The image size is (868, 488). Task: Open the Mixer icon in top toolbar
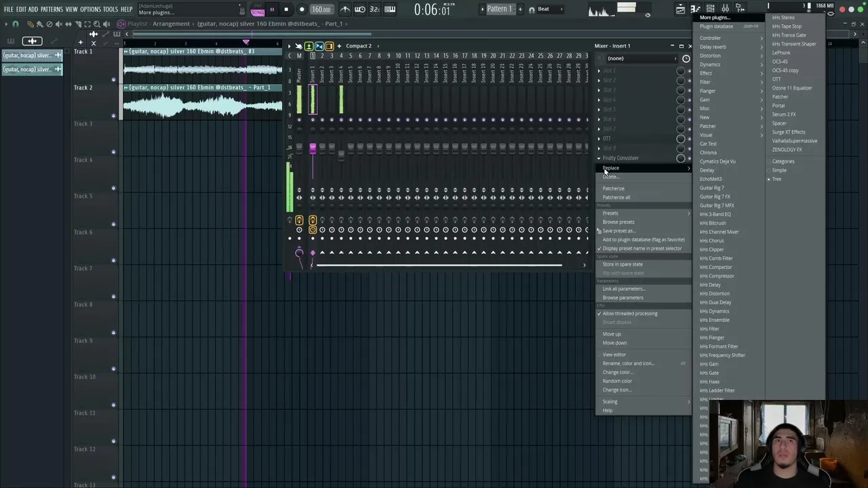tap(725, 9)
